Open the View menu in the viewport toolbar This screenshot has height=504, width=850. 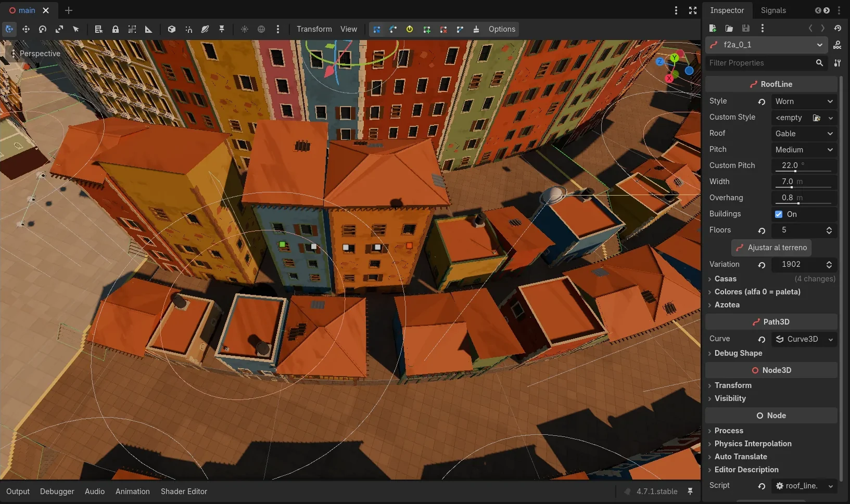[x=349, y=29]
